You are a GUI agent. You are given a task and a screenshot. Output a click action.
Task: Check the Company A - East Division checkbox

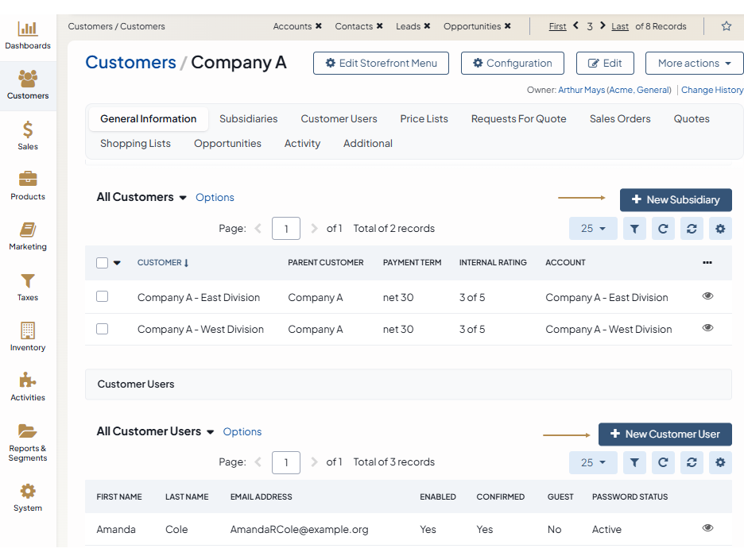[102, 297]
